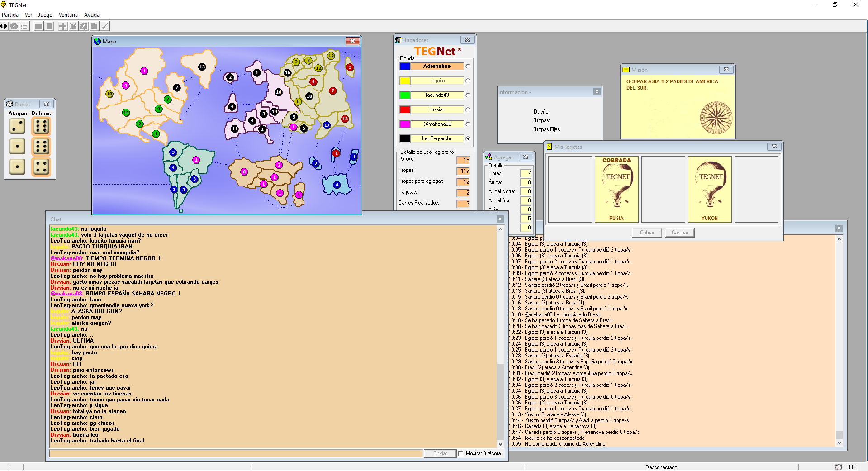Click the plus add-troops toolbar icon
Viewport: 868px width, 471px height.
[x=63, y=26]
